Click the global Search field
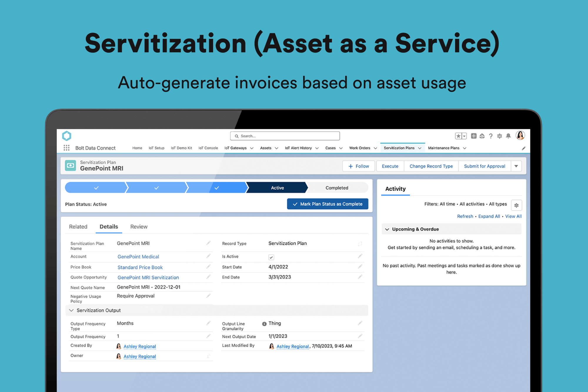588x392 pixels. [x=285, y=136]
